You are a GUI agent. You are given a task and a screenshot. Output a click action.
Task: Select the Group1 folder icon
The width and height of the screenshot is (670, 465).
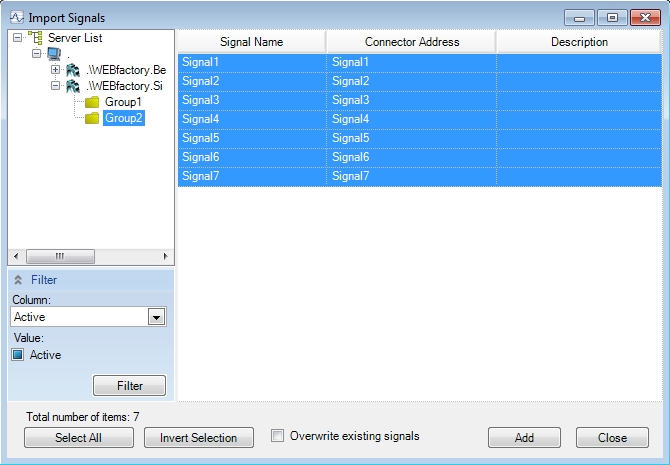pyautogui.click(x=92, y=102)
